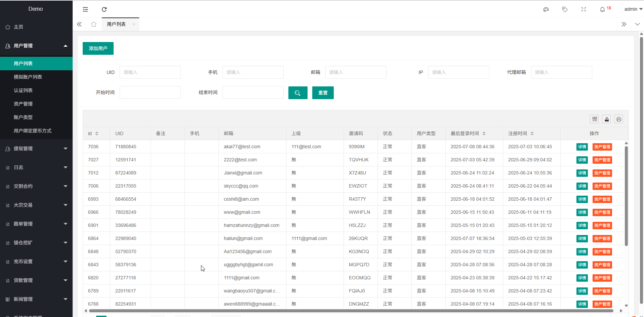
Task: Click the 重置 reset button
Action: click(x=323, y=93)
